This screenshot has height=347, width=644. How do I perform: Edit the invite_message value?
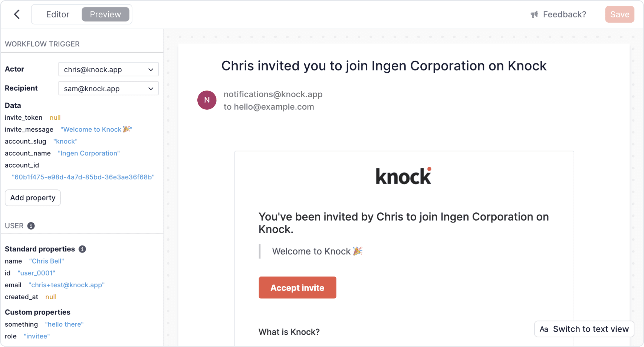point(96,129)
